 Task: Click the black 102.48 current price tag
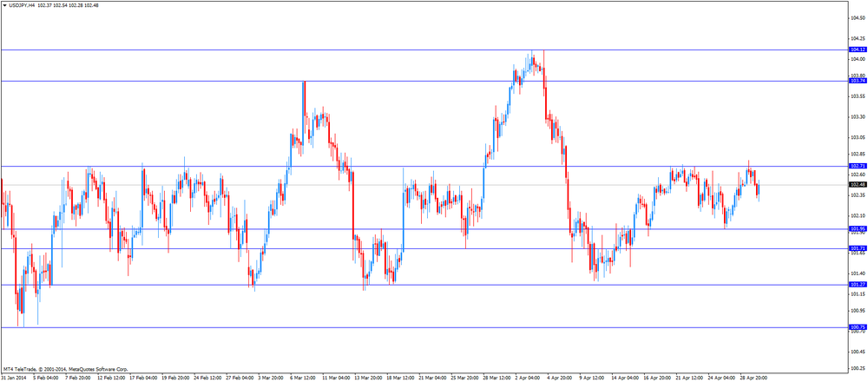point(857,184)
